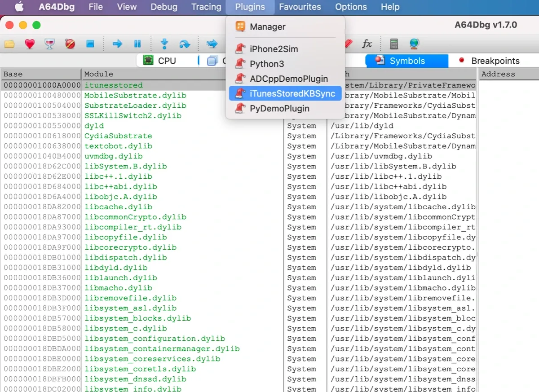Select libSystem.B.dylib module
This screenshot has height=392, width=539.
tap(125, 166)
